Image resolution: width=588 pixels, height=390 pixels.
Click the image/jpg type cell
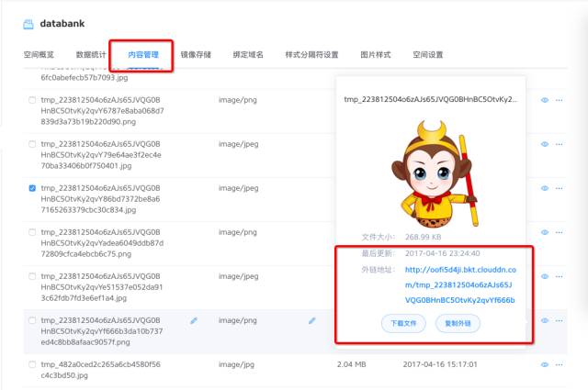point(236,364)
